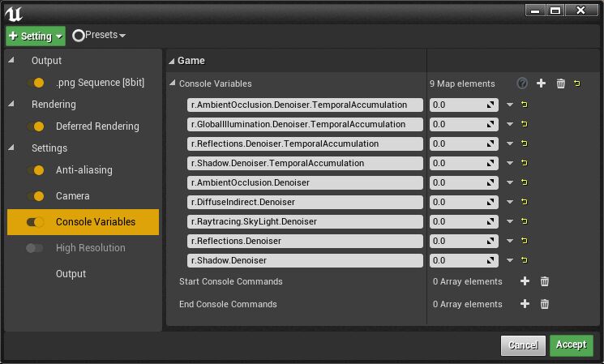Click value field of r.AmbientOcclusion.Denoiser

[464, 182]
